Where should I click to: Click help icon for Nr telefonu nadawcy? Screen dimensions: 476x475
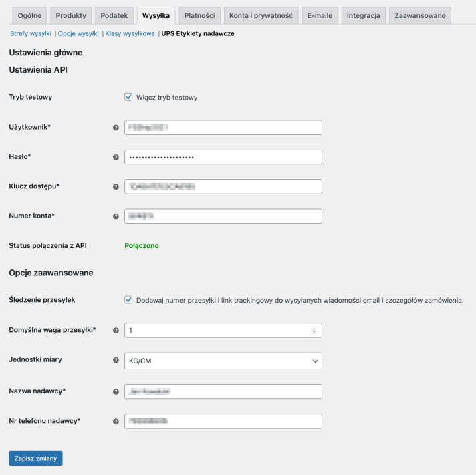(x=116, y=422)
